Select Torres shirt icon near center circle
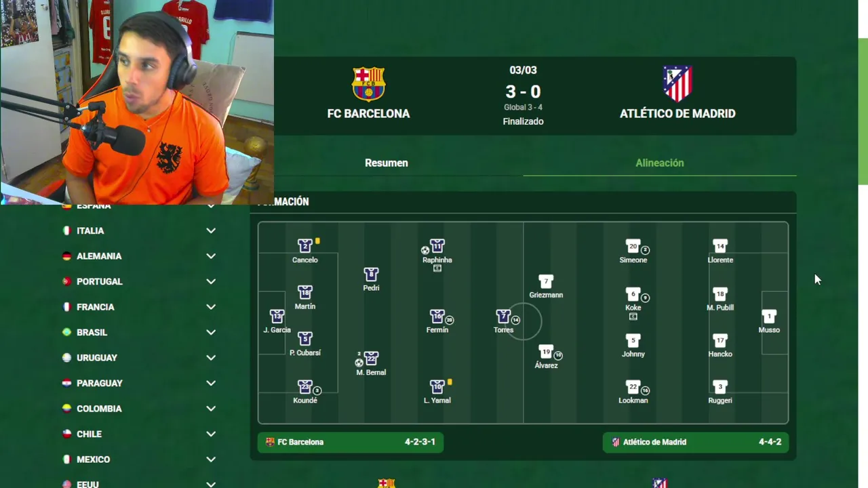Screen dimensions: 868x488 pos(503,317)
